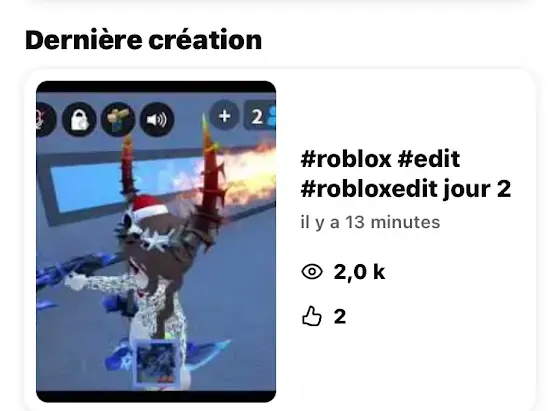This screenshot has height=411, width=560.
Task: Click the partially hidden chat icon
Action: tap(45, 119)
